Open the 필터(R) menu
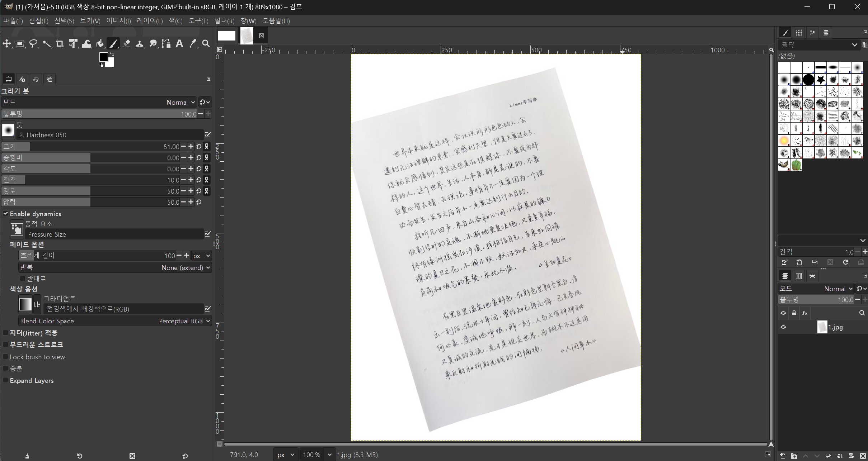Image resolution: width=868 pixels, height=461 pixels. (224, 21)
